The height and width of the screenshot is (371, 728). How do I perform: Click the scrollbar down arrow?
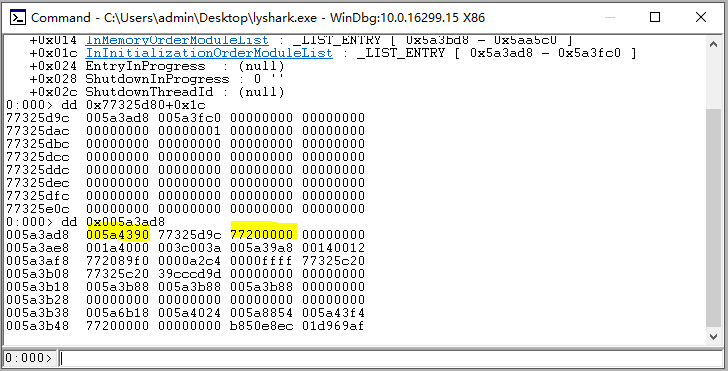click(714, 336)
